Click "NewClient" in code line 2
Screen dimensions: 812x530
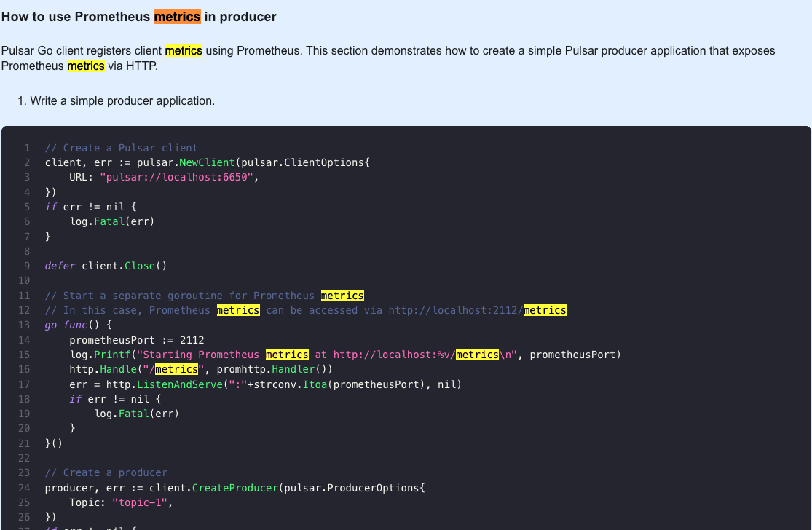207,162
